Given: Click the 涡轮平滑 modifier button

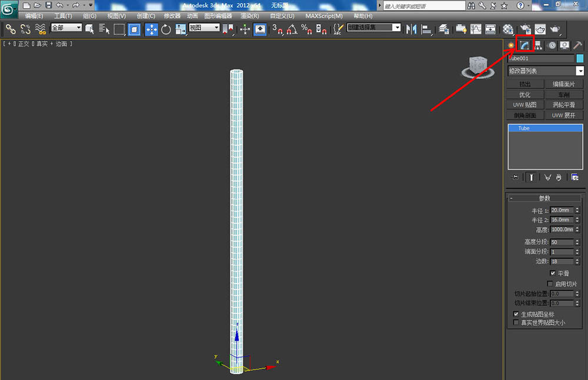Looking at the screenshot, I should [564, 105].
